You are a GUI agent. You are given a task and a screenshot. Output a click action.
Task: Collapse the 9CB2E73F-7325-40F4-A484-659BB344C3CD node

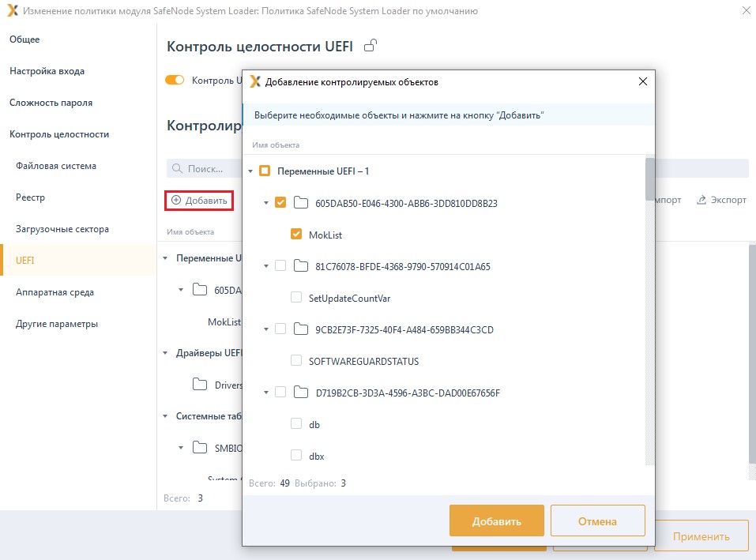point(266,329)
